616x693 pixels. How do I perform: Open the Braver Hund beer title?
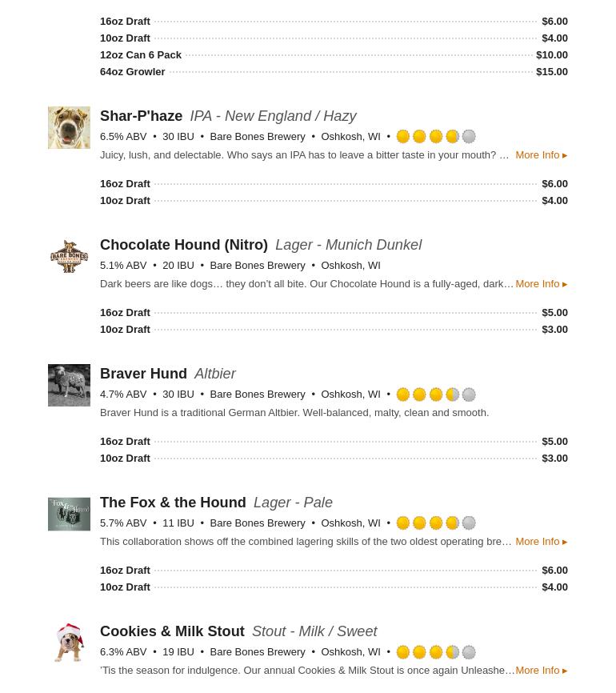[x=143, y=374]
